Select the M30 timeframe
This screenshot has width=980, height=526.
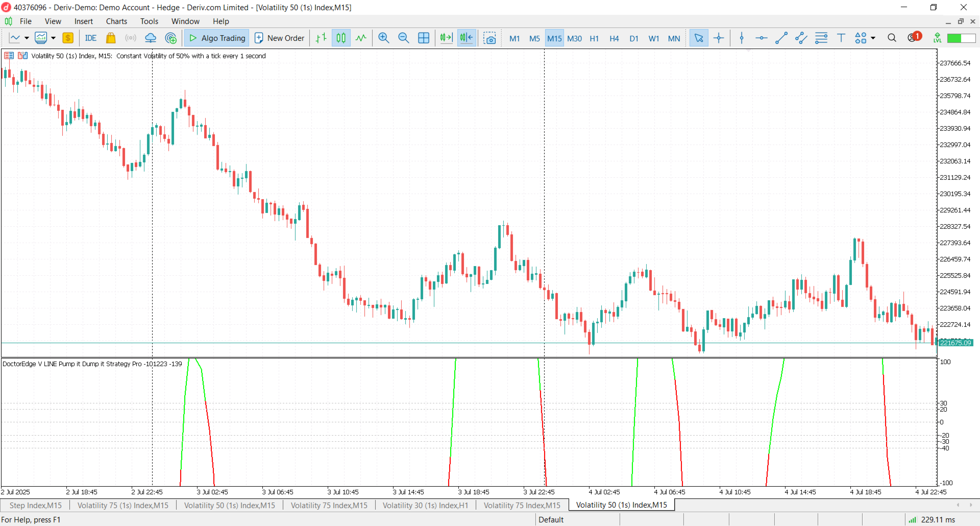click(574, 39)
